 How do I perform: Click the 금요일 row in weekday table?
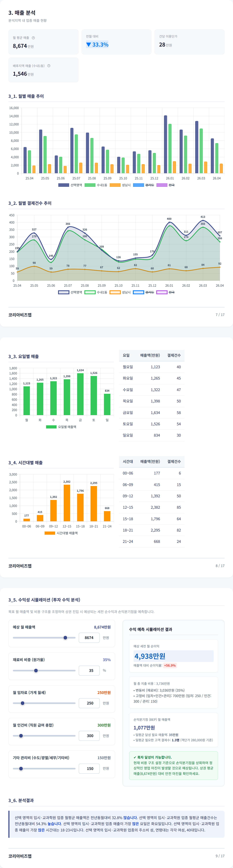tap(152, 412)
